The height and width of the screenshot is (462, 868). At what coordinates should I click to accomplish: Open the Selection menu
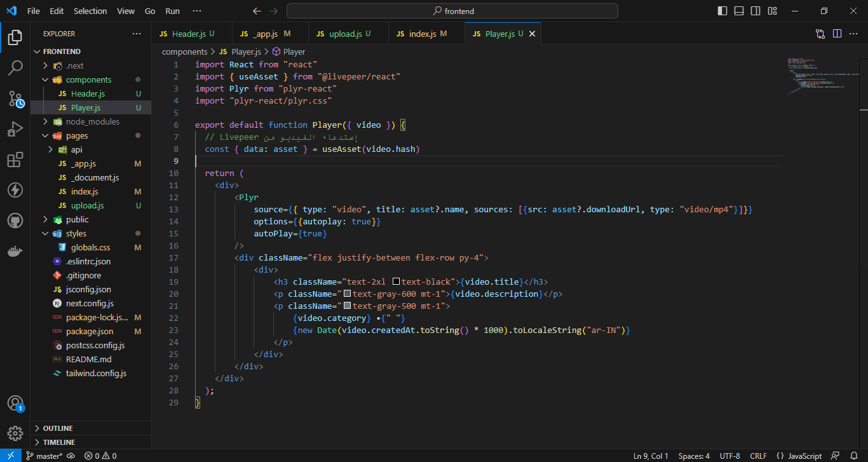pos(90,11)
